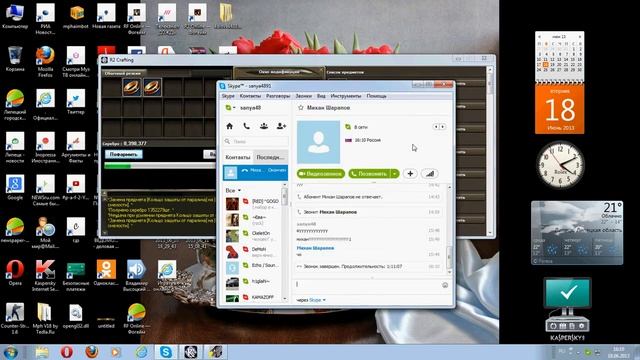This screenshot has height=360, width=640.
Task: Click Skype message input box
Action: click(367, 284)
